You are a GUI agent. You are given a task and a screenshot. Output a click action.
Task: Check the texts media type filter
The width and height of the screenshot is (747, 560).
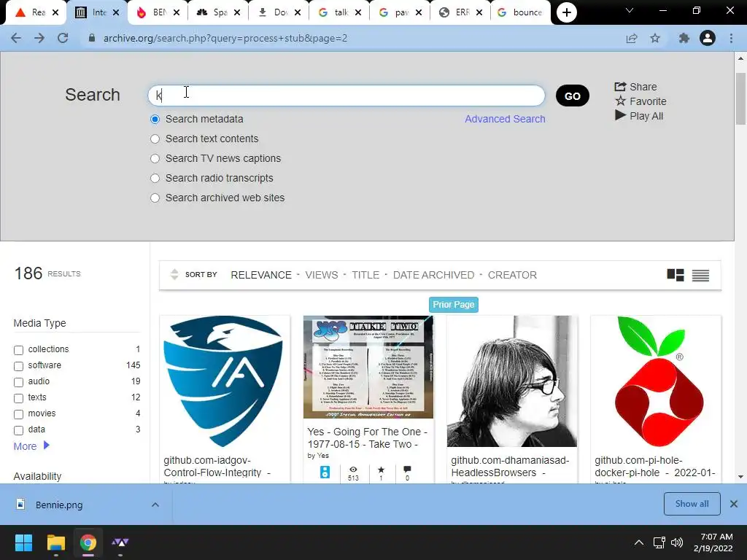click(x=18, y=398)
